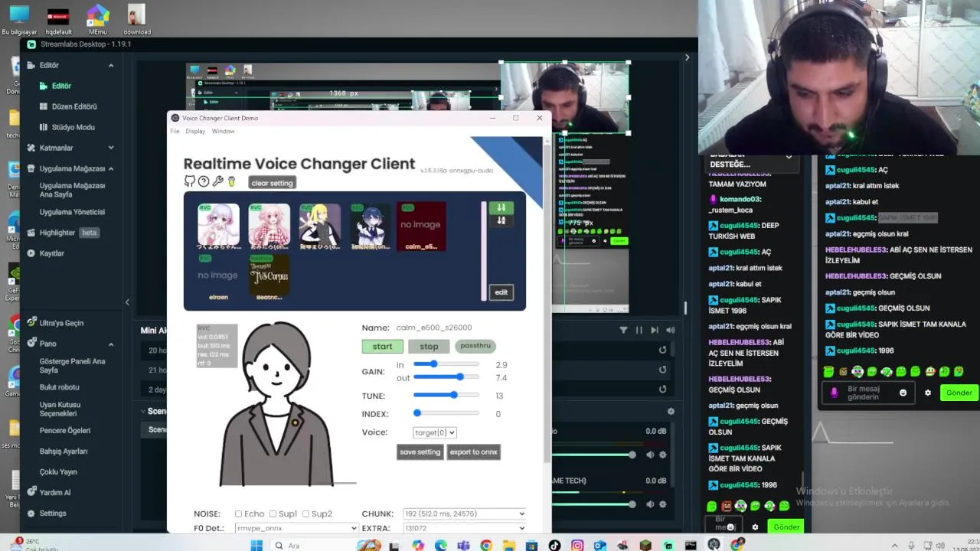Open the File menu in Voice Changer
The width and height of the screenshot is (980, 551).
[175, 132]
